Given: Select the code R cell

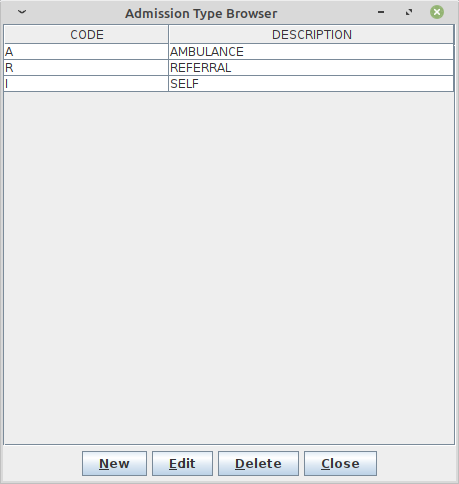Looking at the screenshot, I should coord(86,68).
